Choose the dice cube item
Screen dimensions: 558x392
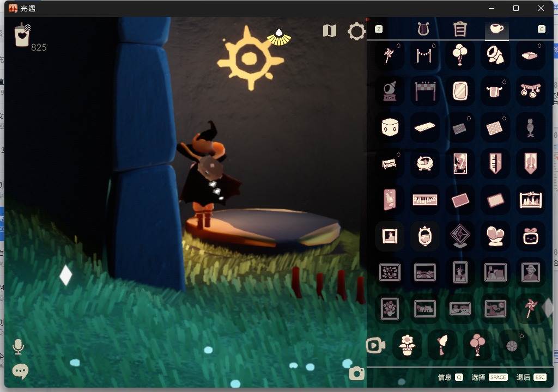coord(389,127)
